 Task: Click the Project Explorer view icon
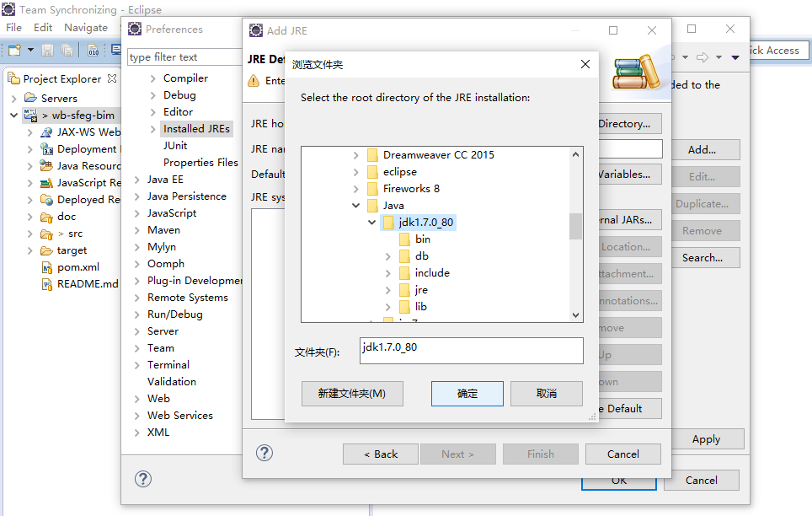tap(14, 78)
